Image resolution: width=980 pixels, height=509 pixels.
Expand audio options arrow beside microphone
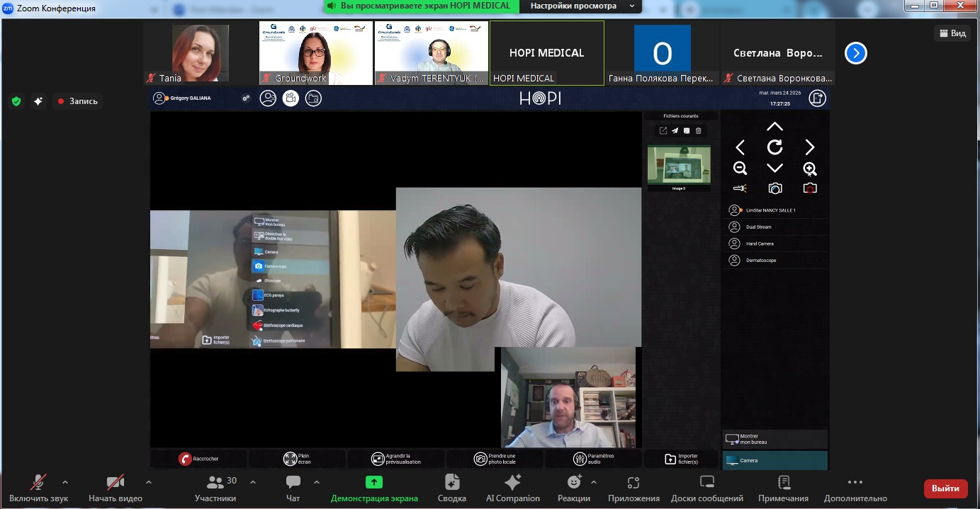[65, 482]
